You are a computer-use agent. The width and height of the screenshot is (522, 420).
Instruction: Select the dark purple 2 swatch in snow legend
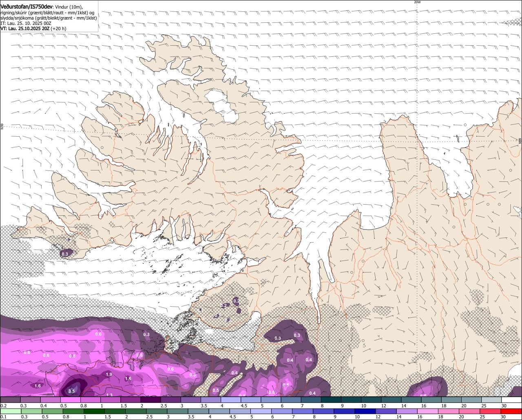coord(150,400)
